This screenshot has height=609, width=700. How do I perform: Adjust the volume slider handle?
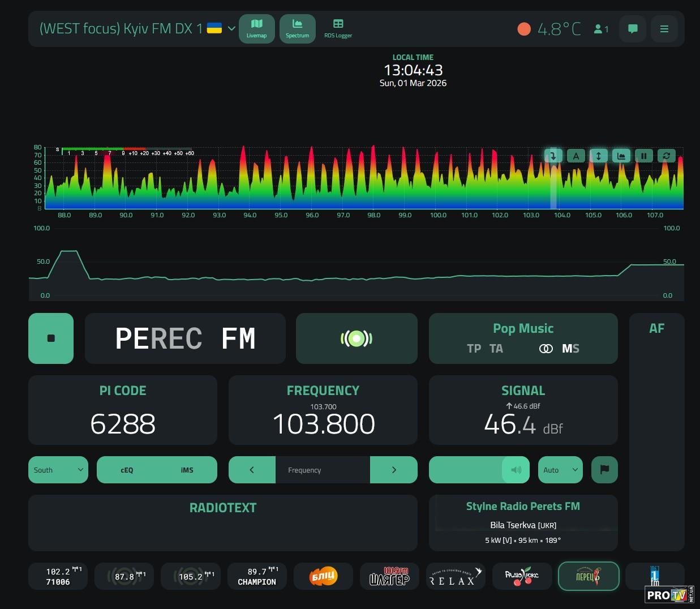click(516, 470)
